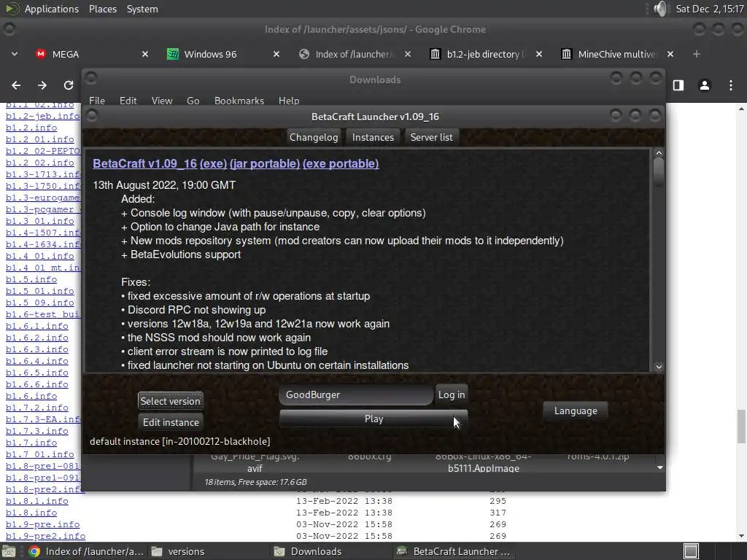Switch to the Instances tab
The height and width of the screenshot is (560, 747).
373,137
